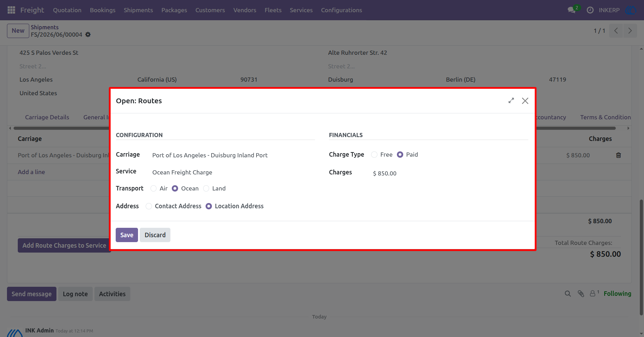Edit the Charges amount field
This screenshot has width=644, height=337.
tap(450, 173)
